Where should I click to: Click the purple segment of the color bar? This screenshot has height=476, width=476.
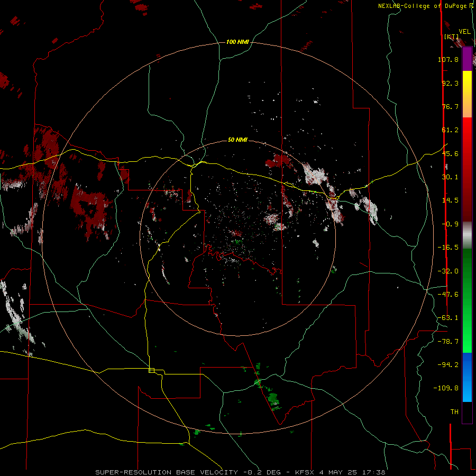467,59
